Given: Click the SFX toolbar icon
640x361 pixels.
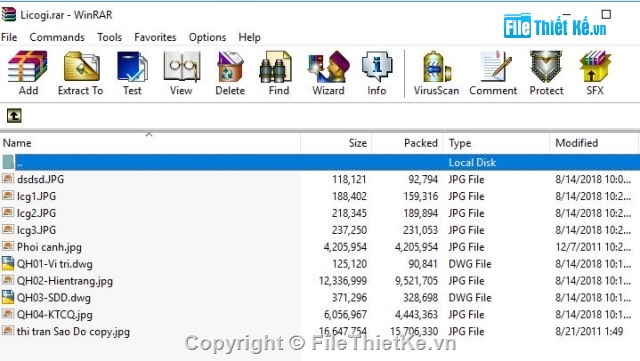Looking at the screenshot, I should [x=595, y=66].
